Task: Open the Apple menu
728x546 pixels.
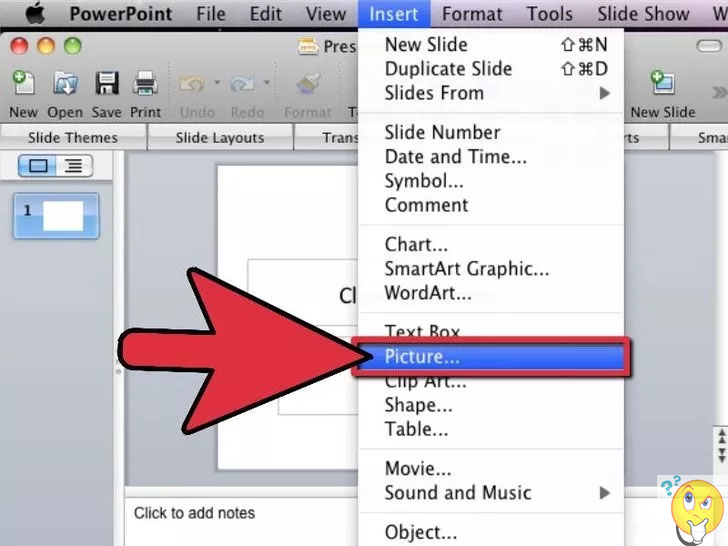Action: (35, 13)
